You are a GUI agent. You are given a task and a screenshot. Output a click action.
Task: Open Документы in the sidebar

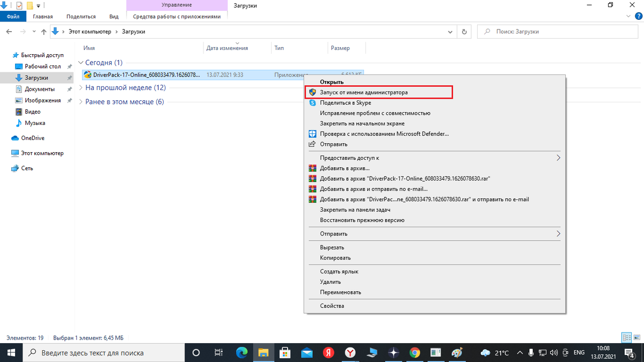40,89
